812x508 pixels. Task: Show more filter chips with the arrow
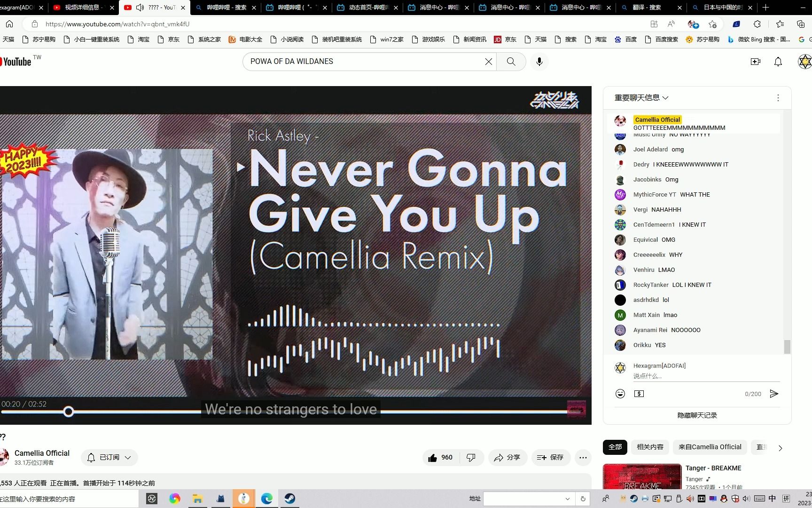coord(781,448)
